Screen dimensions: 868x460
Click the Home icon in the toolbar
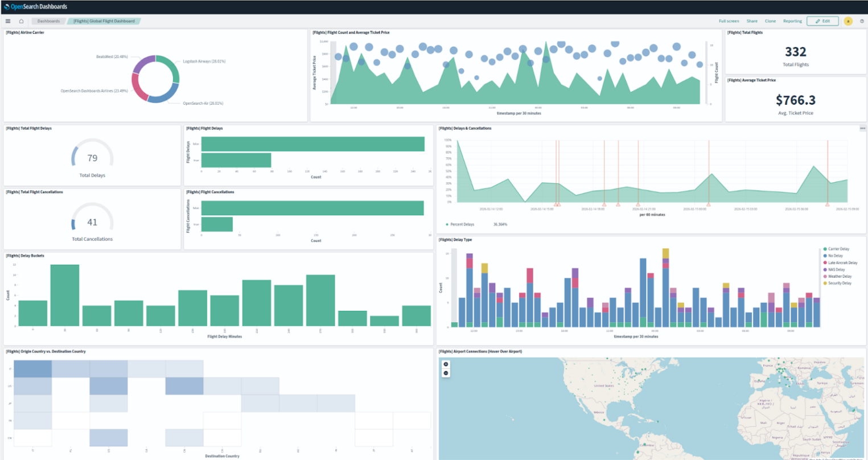22,21
